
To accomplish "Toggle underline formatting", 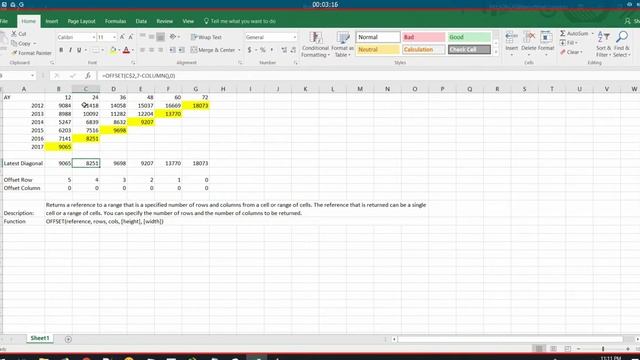I will [x=79, y=50].
